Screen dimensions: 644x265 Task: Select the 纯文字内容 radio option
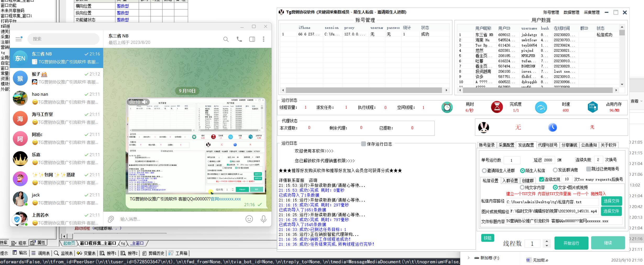[522, 188]
